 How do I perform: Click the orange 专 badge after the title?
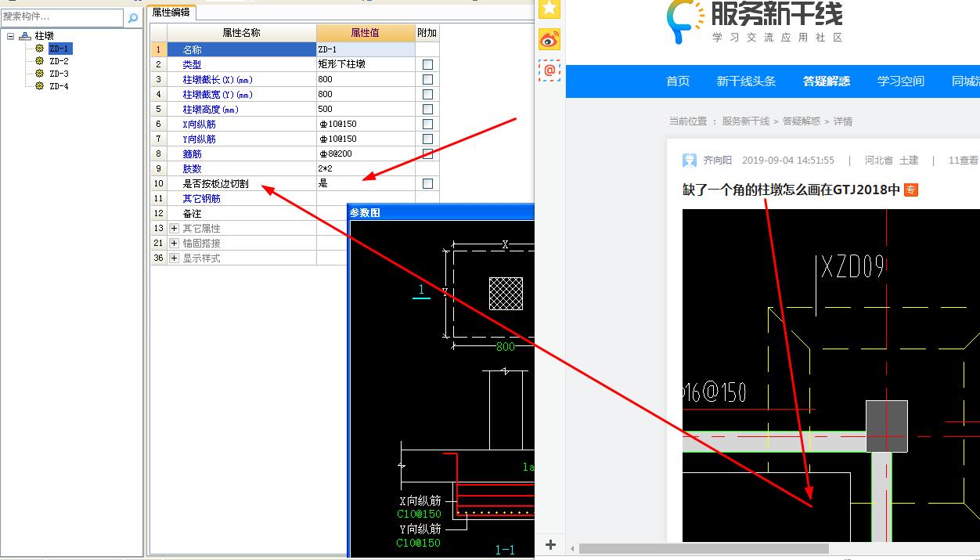(911, 190)
